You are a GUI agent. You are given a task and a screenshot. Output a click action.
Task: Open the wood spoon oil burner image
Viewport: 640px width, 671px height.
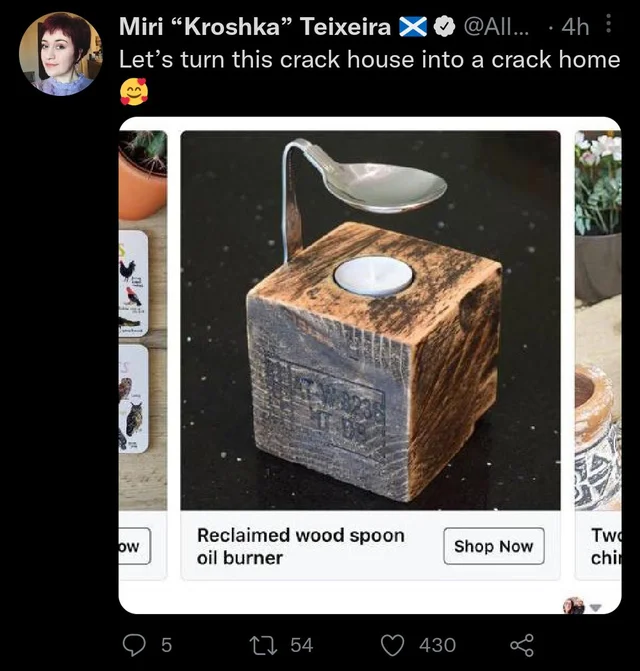(x=370, y=320)
